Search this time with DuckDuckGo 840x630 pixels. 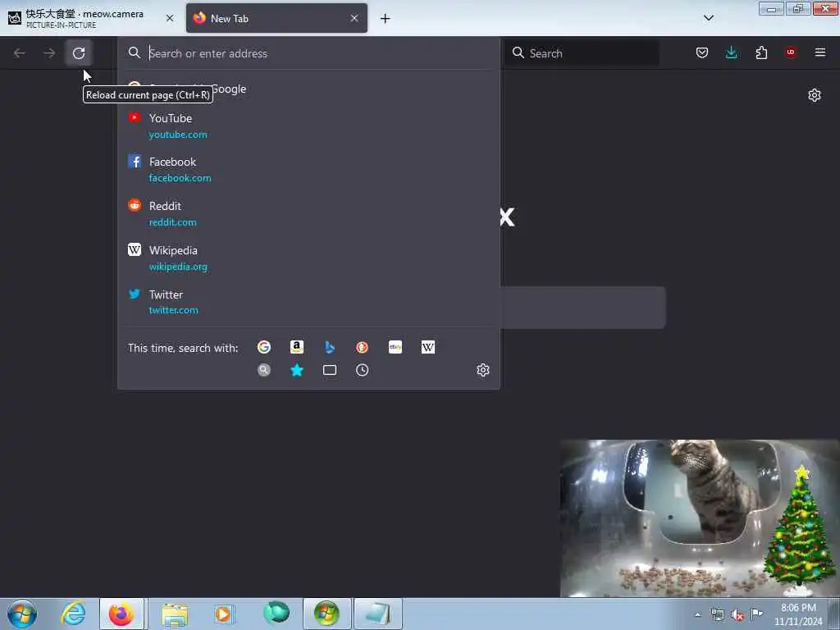tap(362, 347)
